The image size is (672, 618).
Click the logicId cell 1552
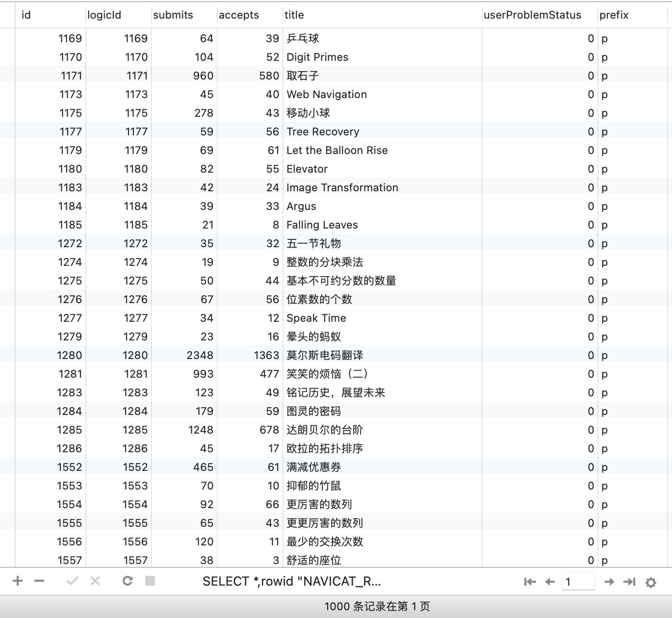119,467
